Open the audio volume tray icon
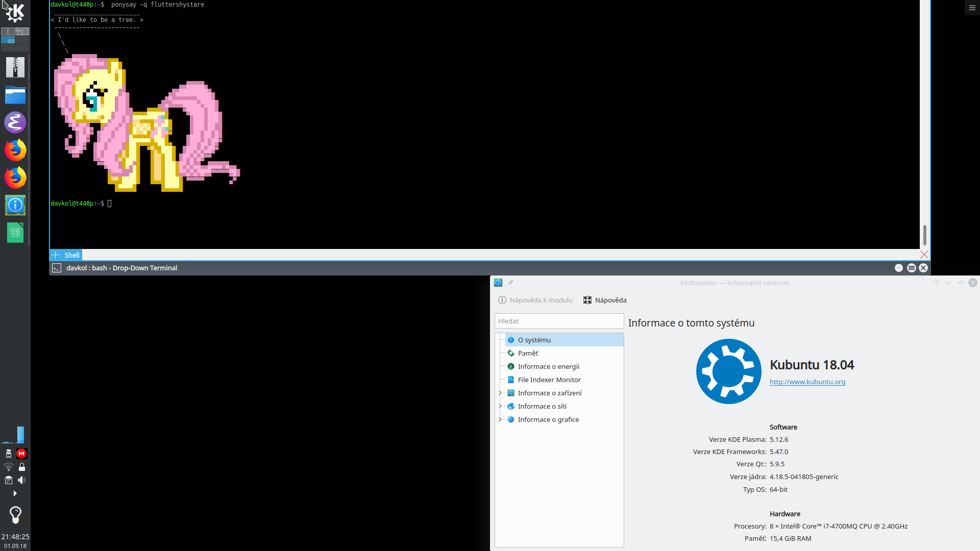 pyautogui.click(x=21, y=480)
